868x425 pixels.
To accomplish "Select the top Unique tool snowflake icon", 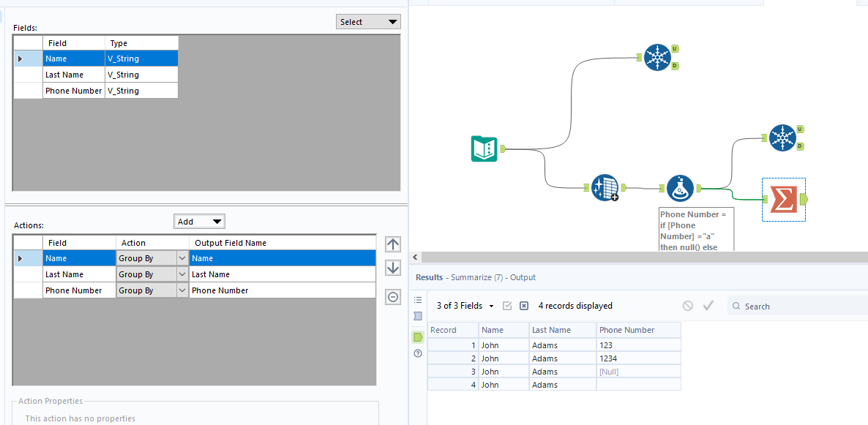I will [659, 57].
